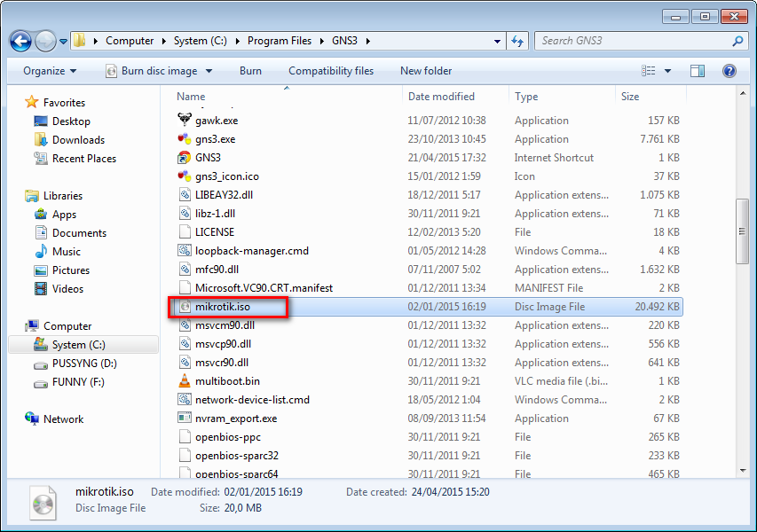The width and height of the screenshot is (757, 532).
Task: Expand the arrow after GNS3 in breadcrumb
Action: pos(368,41)
